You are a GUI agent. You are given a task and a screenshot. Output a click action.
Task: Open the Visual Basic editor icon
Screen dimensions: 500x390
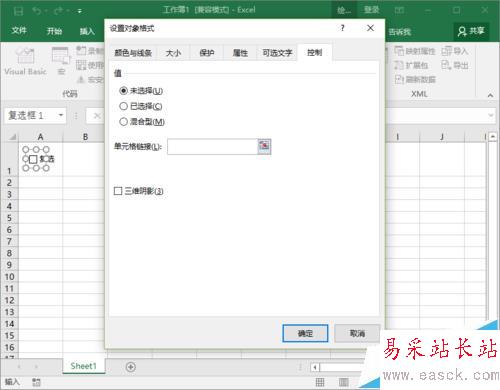(x=25, y=56)
